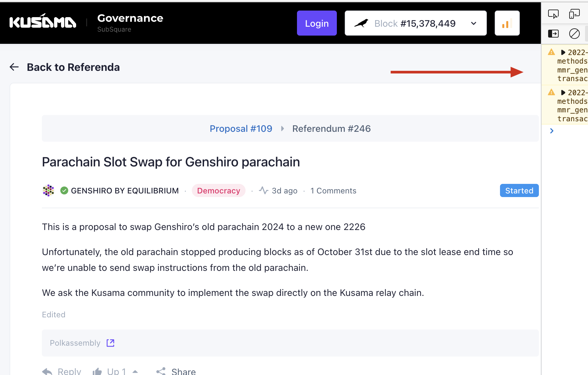Screen dimensions: 588x375
Task: Expand the second console warning message
Action: tap(563, 93)
